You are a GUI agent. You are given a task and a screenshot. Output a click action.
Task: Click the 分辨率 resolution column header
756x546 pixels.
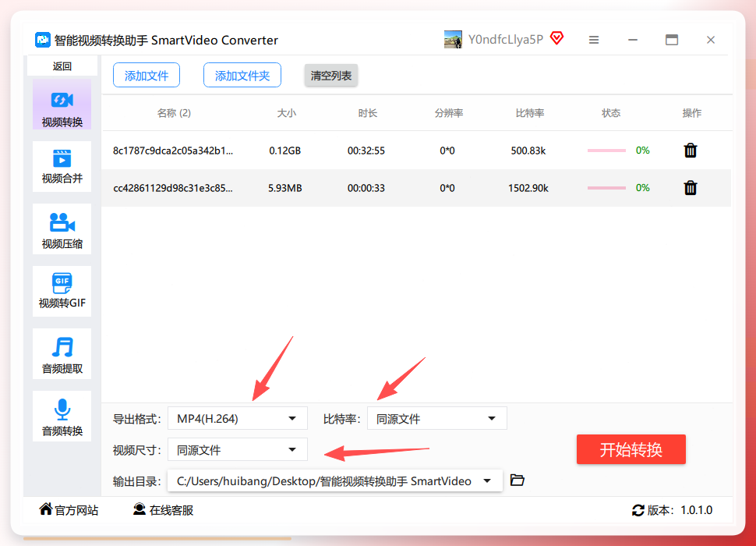(449, 113)
